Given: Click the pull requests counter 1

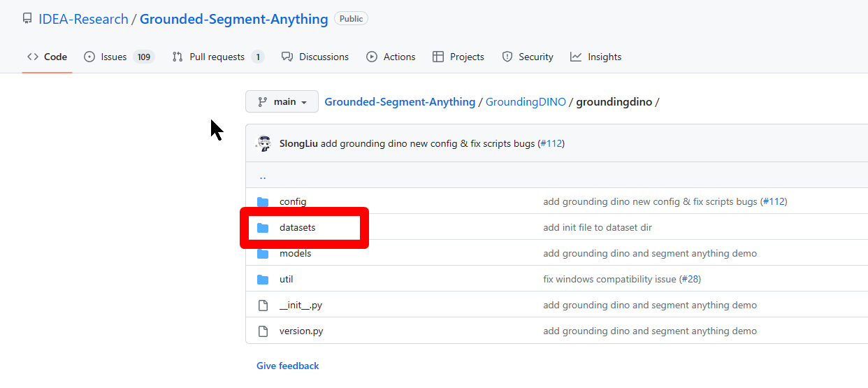Looking at the screenshot, I should 258,57.
